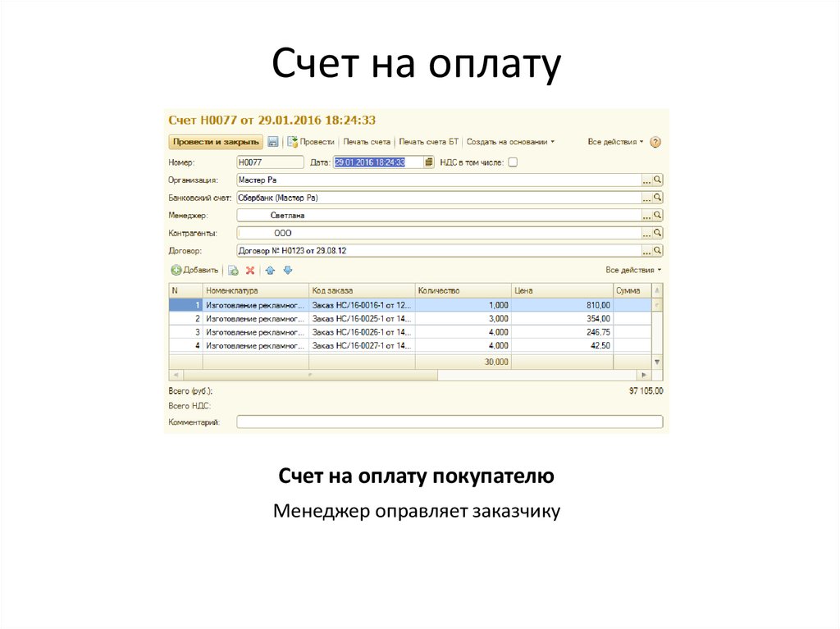840x629 pixels.
Task: Open the Контрагенты magnifier lookup
Action: [x=657, y=233]
